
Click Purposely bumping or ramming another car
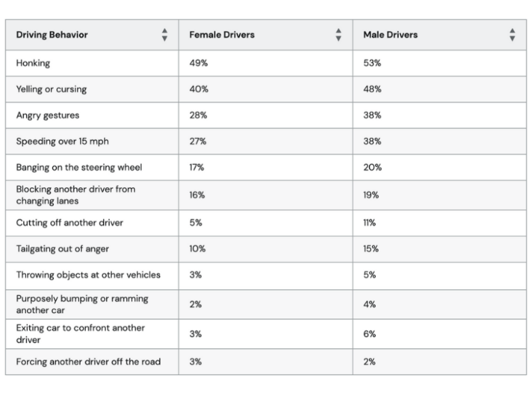(82, 304)
